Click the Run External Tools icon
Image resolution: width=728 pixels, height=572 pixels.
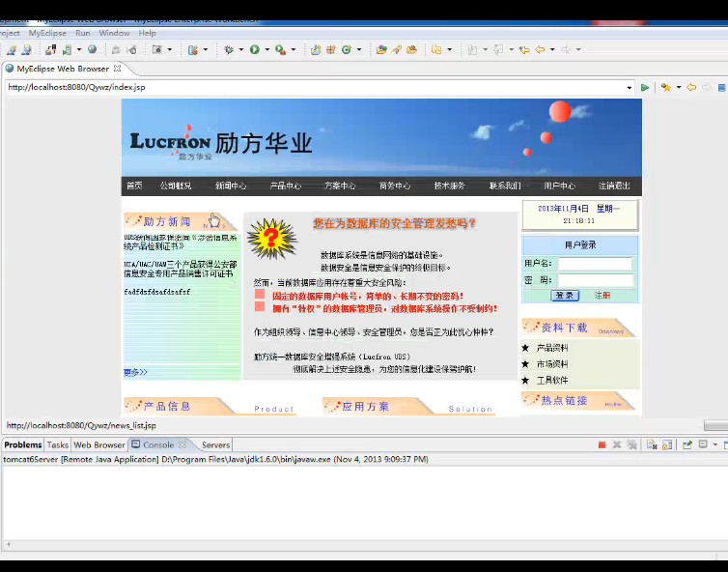(280, 49)
